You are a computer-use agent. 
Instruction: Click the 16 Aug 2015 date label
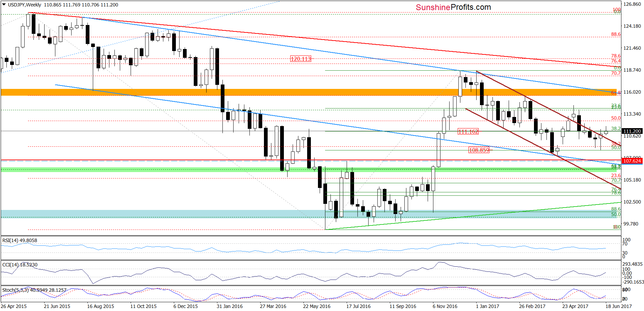(101, 306)
